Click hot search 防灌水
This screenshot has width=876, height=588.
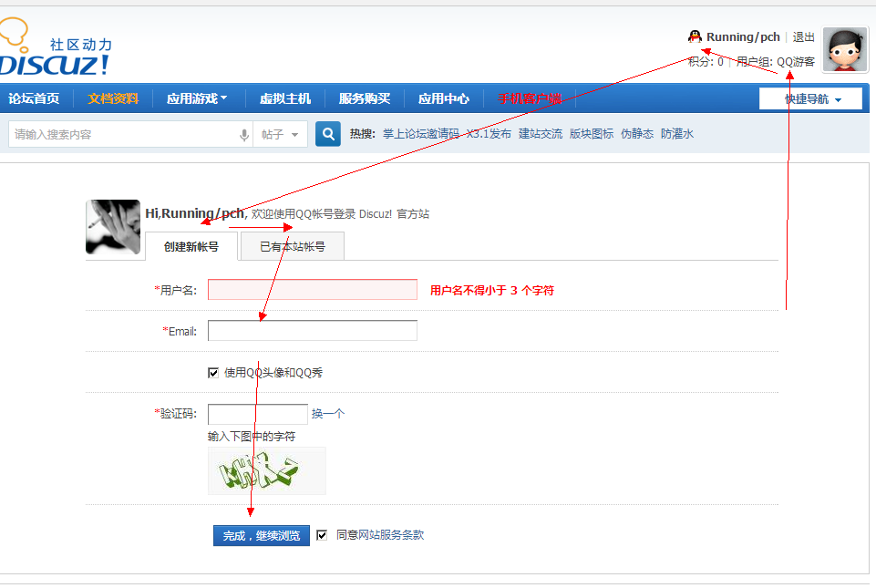(677, 134)
